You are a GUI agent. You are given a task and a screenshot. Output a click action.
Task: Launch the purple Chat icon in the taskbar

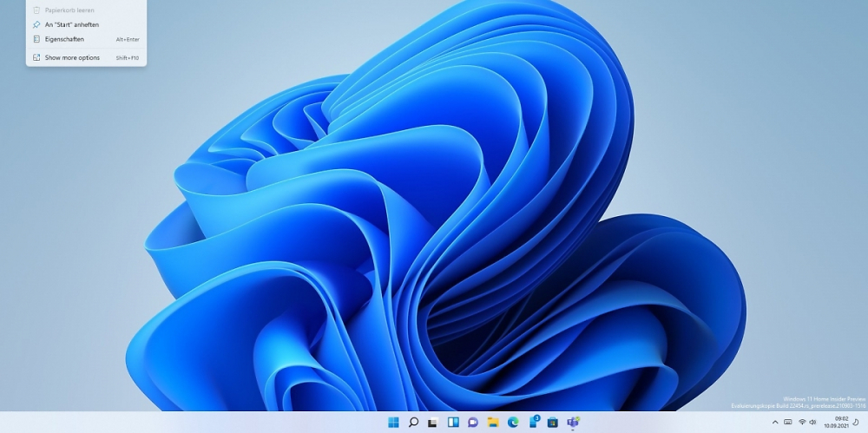[x=473, y=423]
